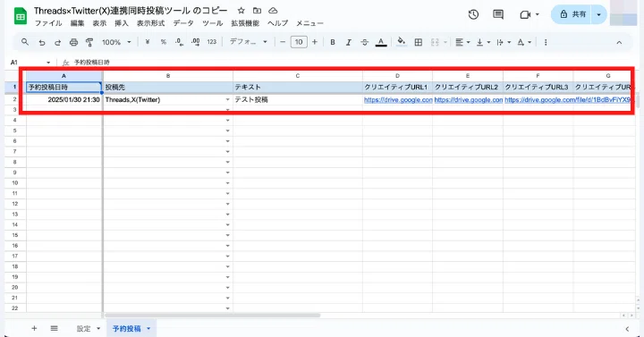Open the データ menu

183,23
